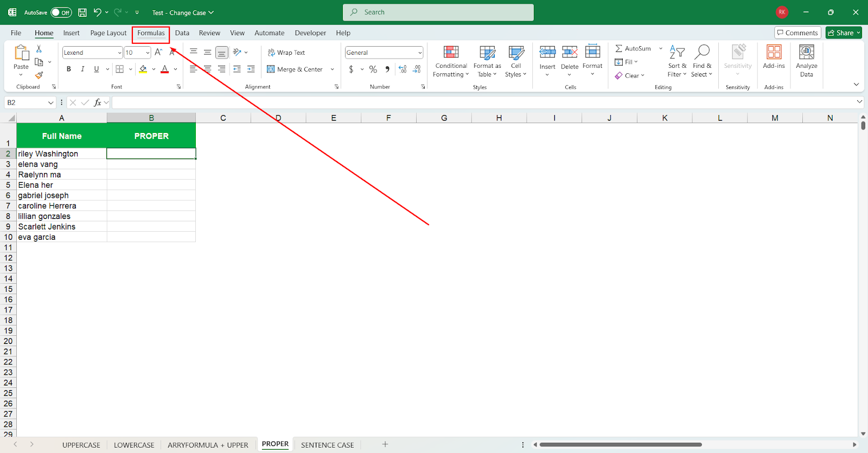Screen dimensions: 868x453
Task: Click the Copy icon
Action: 39,62
